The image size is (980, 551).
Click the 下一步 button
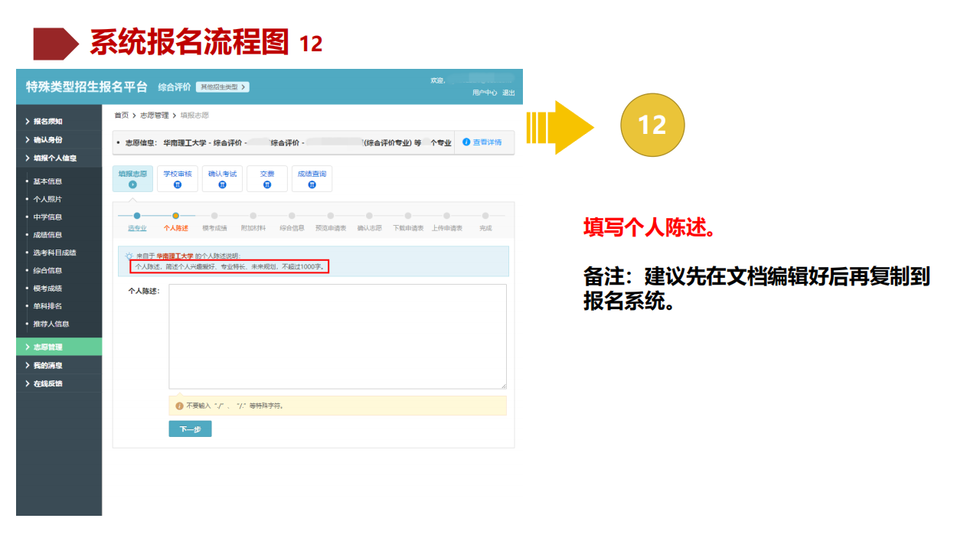tap(190, 429)
